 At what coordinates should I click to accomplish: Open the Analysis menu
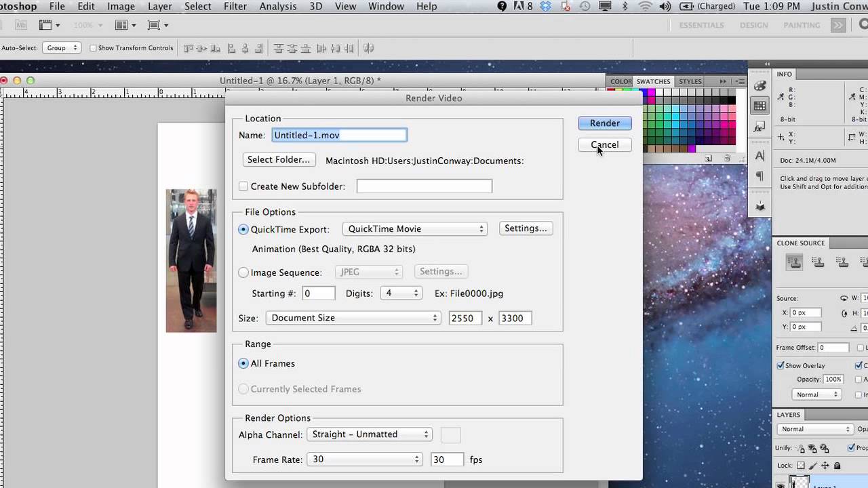click(278, 6)
